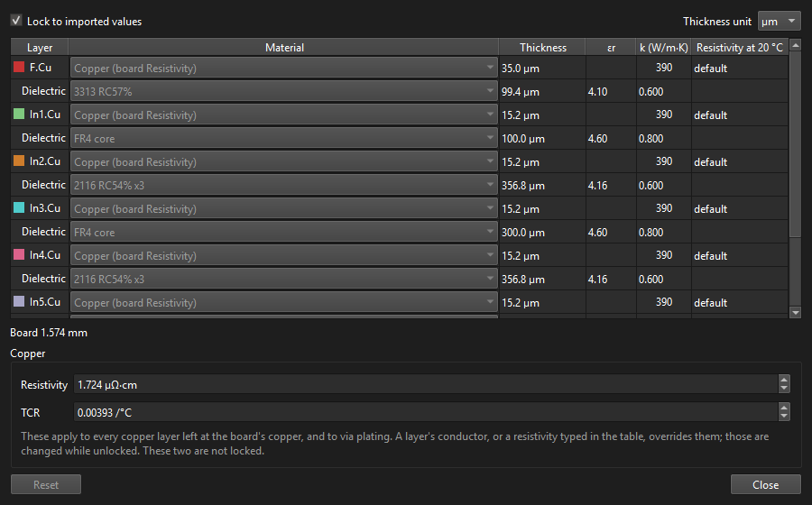Viewport: 812px width, 505px height.
Task: Select the 300.0 µm thickness cell
Action: pyautogui.click(x=542, y=232)
